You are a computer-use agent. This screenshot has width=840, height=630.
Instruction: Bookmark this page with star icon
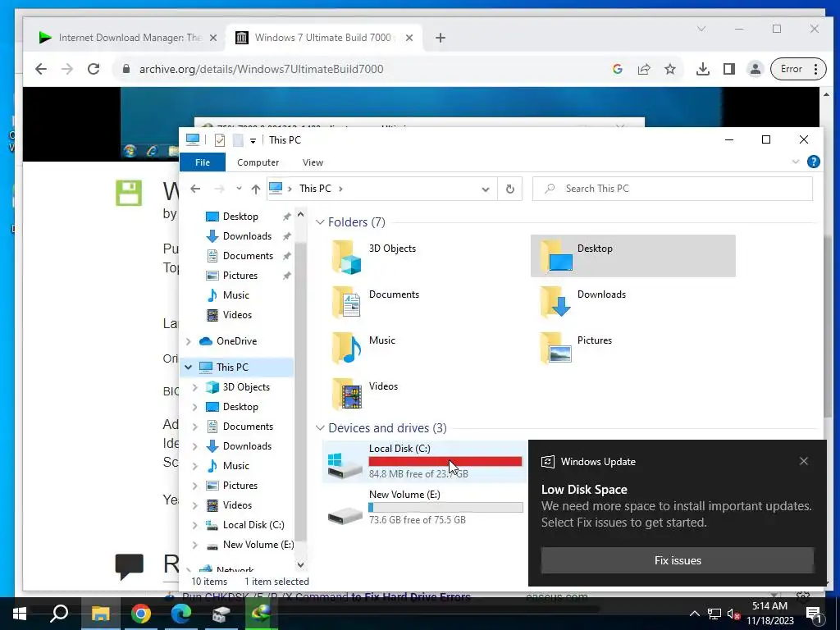point(669,69)
